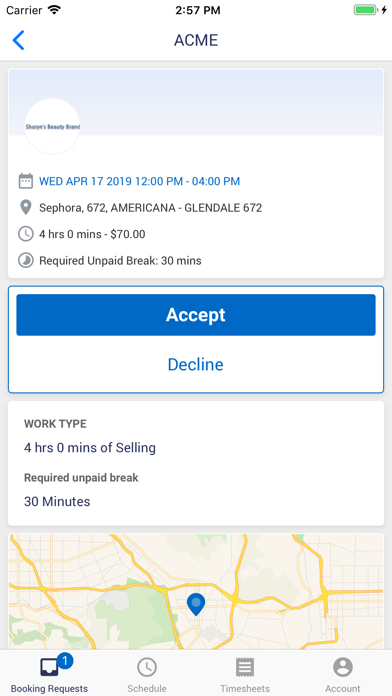Image resolution: width=392 pixels, height=696 pixels.
Task: Tap the Wi-Fi signal icon in status bar
Action: pyautogui.click(x=54, y=10)
